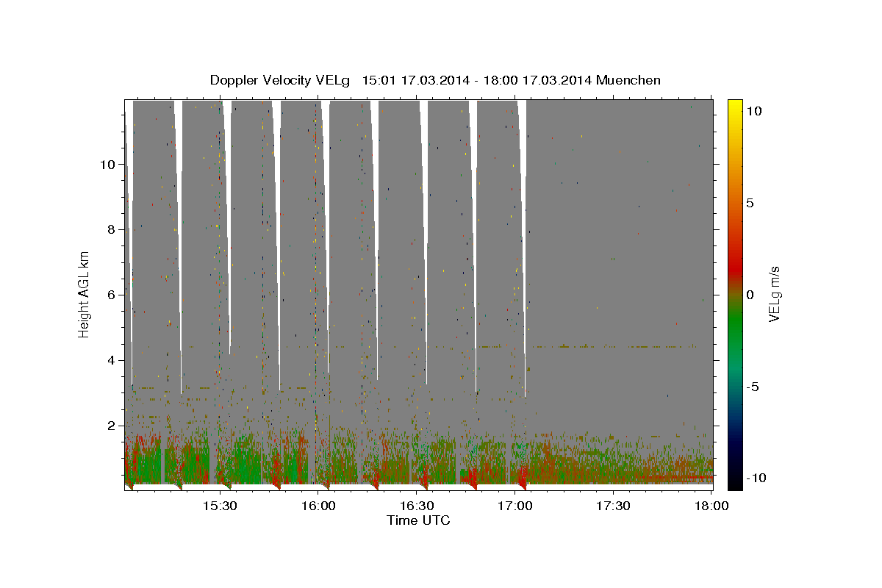Click the 'Height AGL km' axis label
The width and height of the screenshot is (882, 588).
85,295
